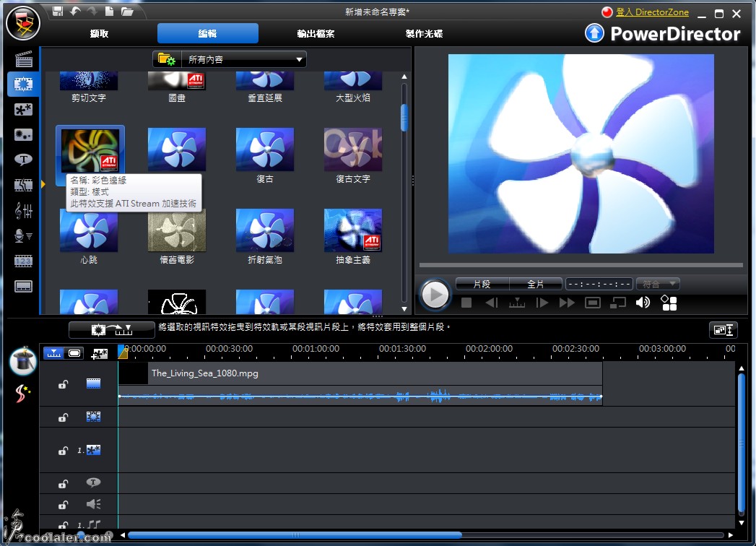The height and width of the screenshot is (546, 756).
Task: Open the Title Room with the T bubble icon
Action: [x=23, y=159]
